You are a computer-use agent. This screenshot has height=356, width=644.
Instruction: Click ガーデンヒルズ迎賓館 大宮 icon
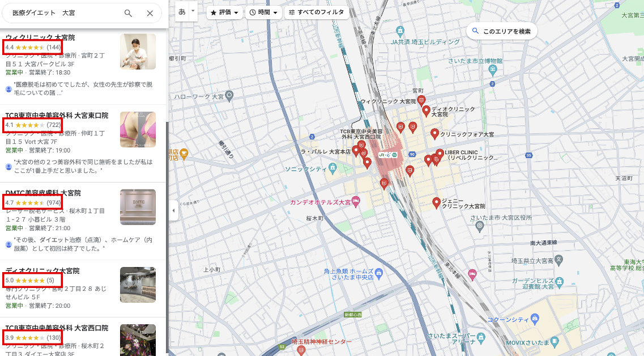559,283
